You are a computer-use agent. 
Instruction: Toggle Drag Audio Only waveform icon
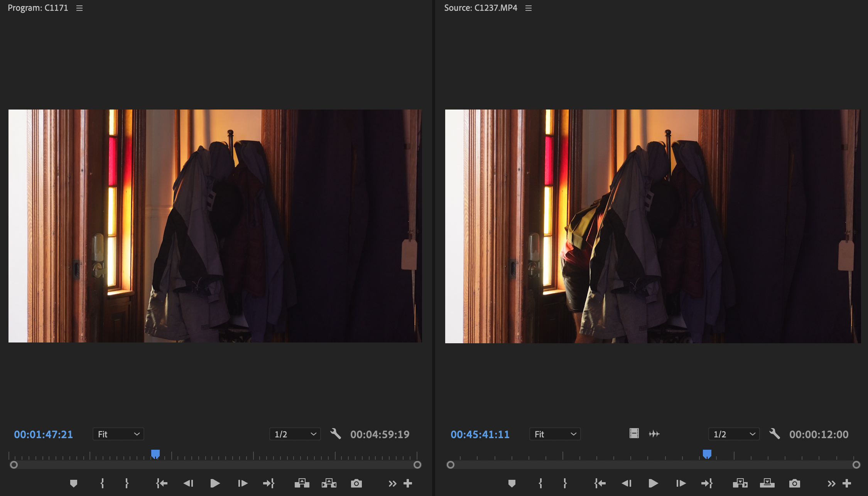pos(654,434)
